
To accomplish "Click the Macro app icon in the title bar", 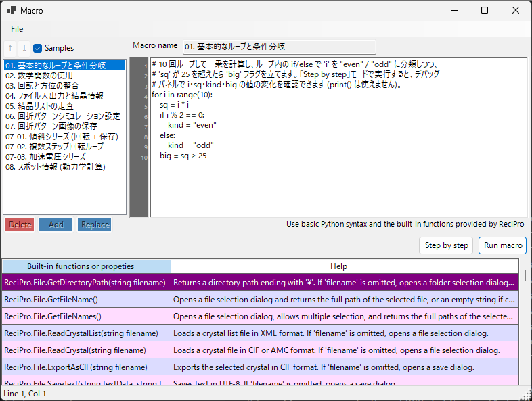I will [12, 10].
